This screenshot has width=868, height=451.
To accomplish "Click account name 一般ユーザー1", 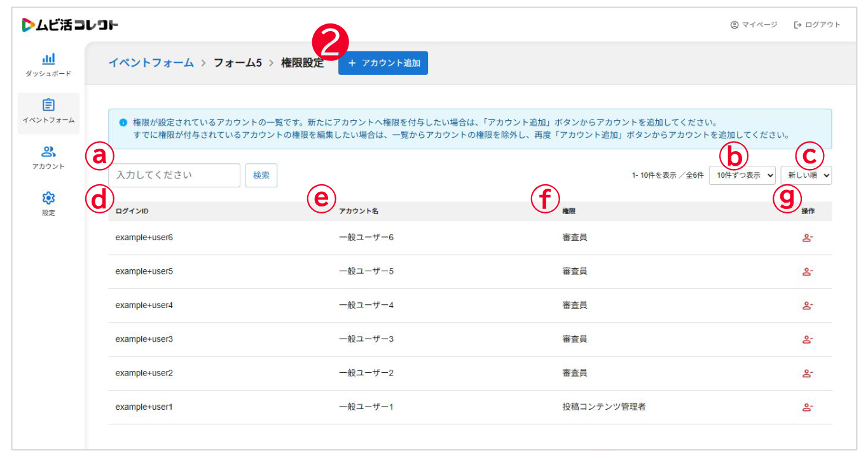I will pyautogui.click(x=366, y=407).
